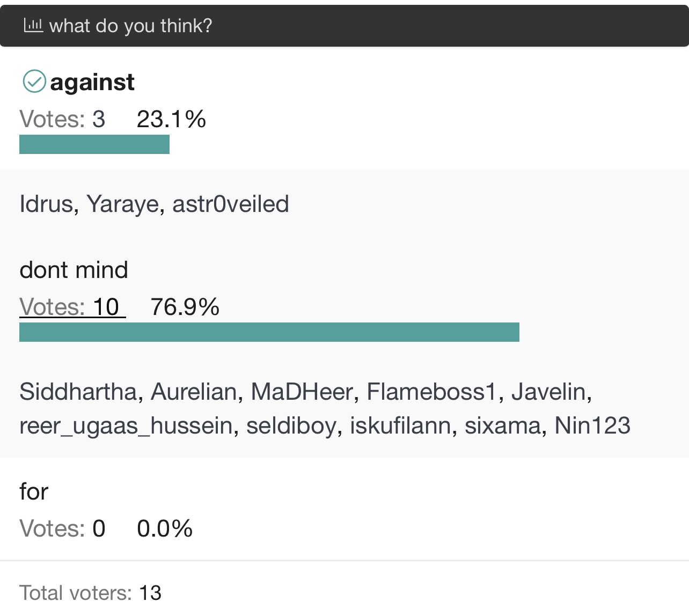Viewport: 689px width, 616px height.
Task: Click 'Votes: 3' under against
Action: pos(62,119)
